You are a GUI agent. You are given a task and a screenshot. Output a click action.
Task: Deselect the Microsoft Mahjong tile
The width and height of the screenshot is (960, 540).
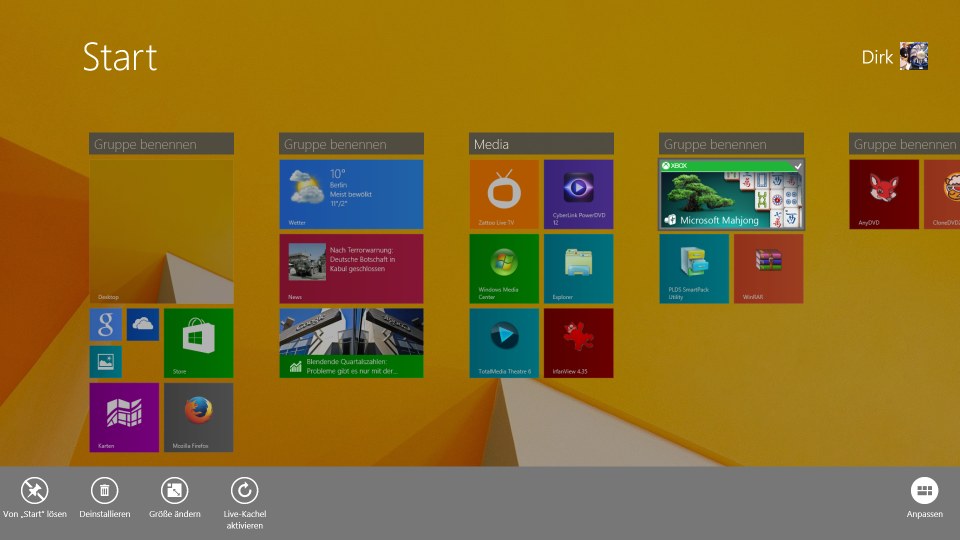click(732, 194)
